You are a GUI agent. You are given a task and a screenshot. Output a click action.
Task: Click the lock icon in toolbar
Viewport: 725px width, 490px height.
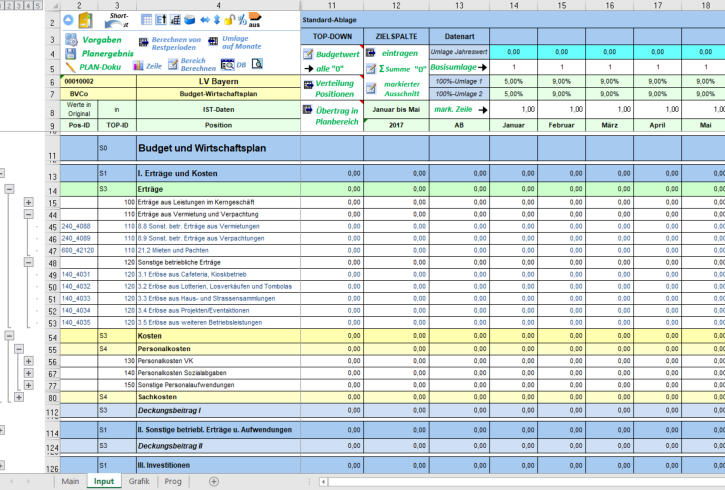229,20
